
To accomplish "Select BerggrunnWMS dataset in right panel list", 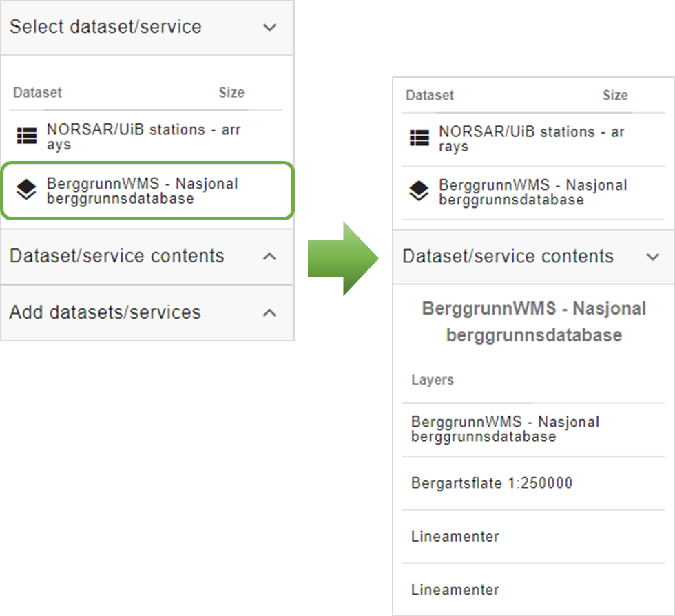I will pos(533,193).
